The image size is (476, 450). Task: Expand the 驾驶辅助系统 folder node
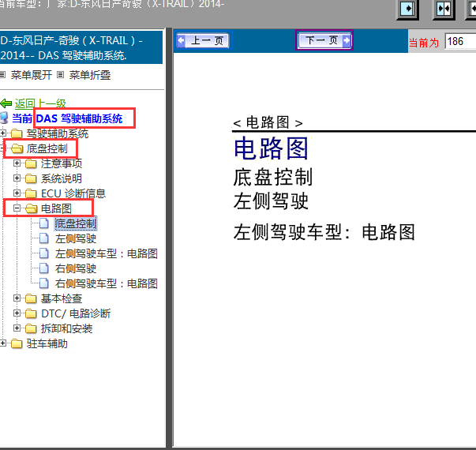pos(2,133)
